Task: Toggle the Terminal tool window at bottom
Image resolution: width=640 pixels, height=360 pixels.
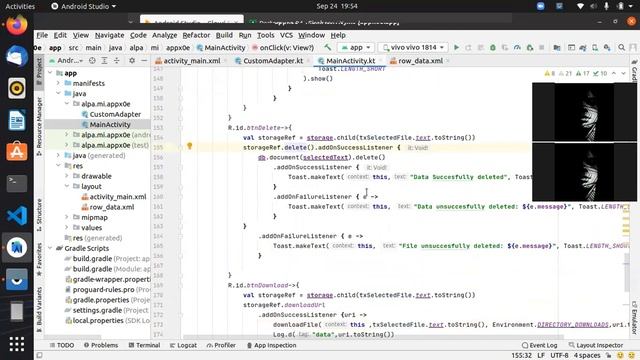Action: pos(144,345)
